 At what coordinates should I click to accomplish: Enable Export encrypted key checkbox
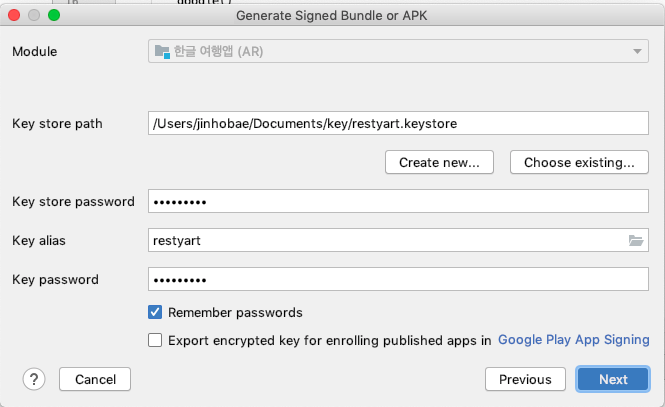(x=155, y=340)
